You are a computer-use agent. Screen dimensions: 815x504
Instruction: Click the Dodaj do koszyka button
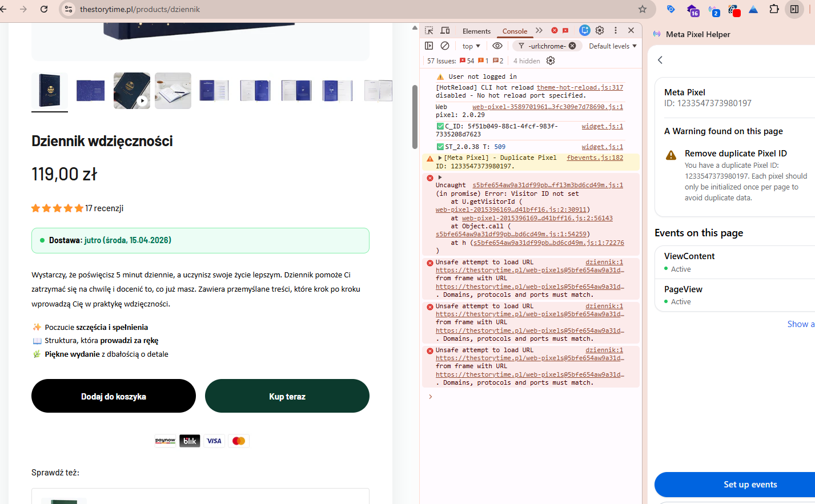pos(114,396)
